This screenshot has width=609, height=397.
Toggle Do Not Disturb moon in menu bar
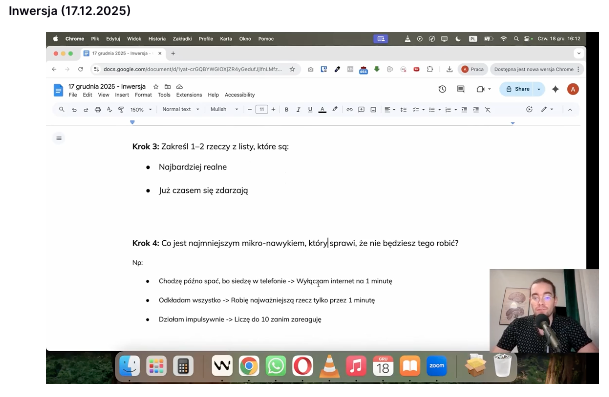coord(458,39)
